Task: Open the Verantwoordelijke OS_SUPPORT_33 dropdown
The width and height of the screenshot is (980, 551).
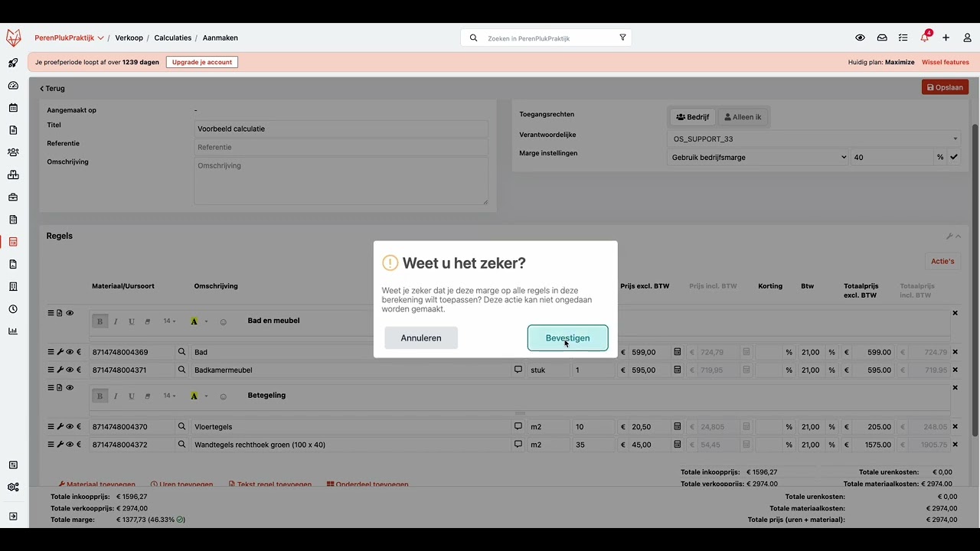Action: pyautogui.click(x=813, y=139)
